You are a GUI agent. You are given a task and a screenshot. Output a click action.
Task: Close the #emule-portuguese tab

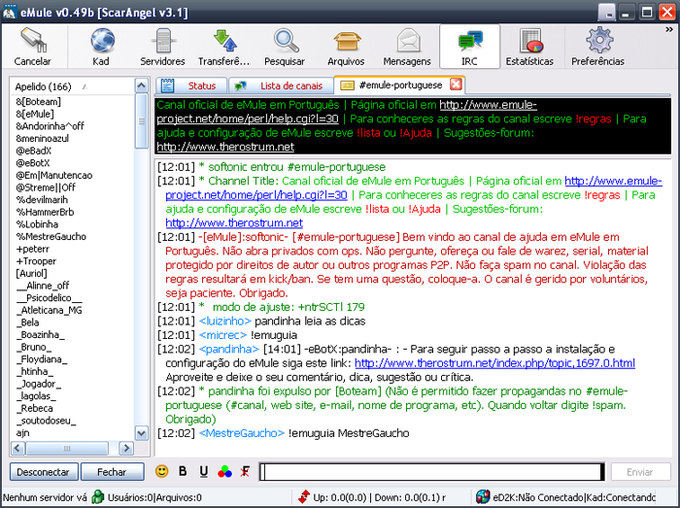point(456,84)
